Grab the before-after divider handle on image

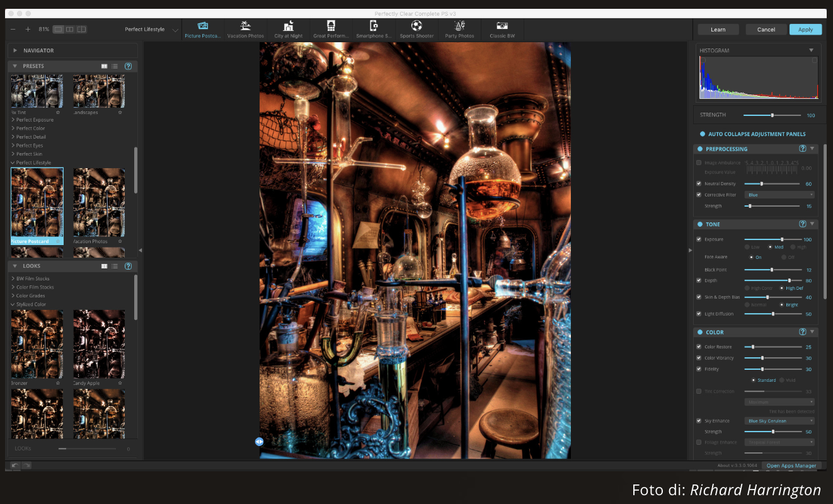259,442
